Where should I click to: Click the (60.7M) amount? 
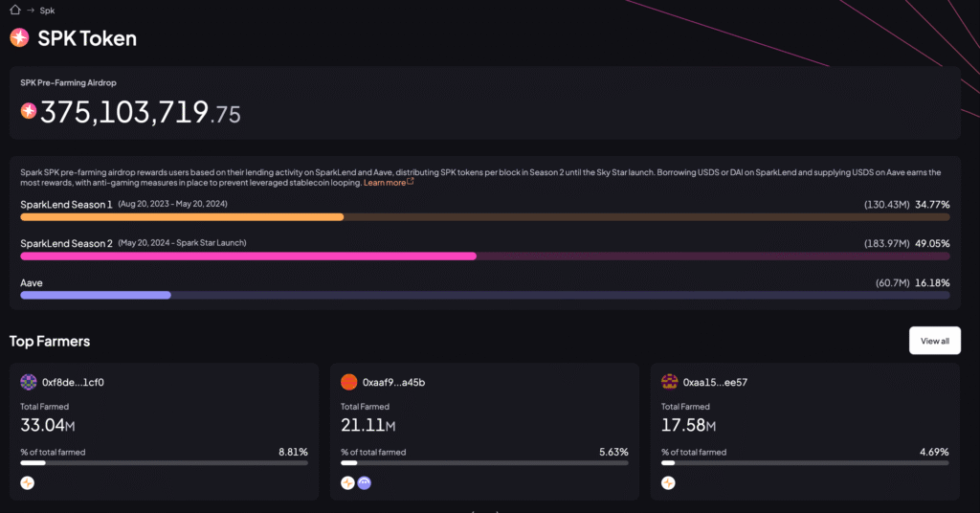point(893,283)
